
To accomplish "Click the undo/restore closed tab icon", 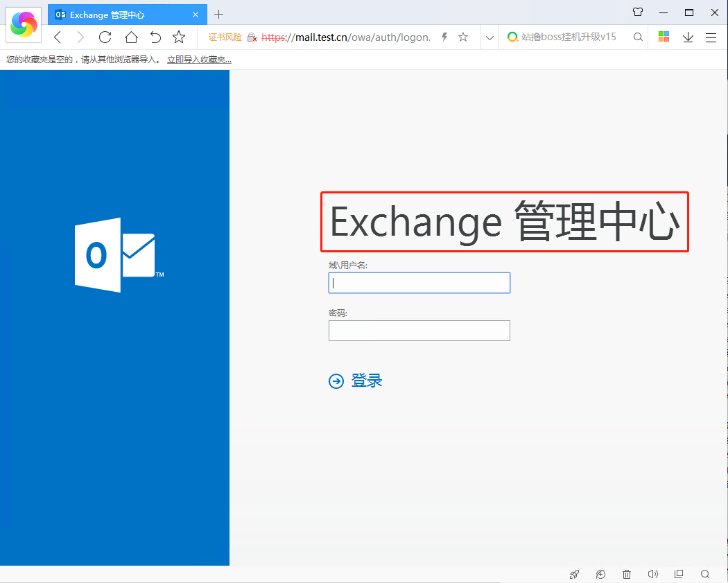I will click(x=155, y=37).
